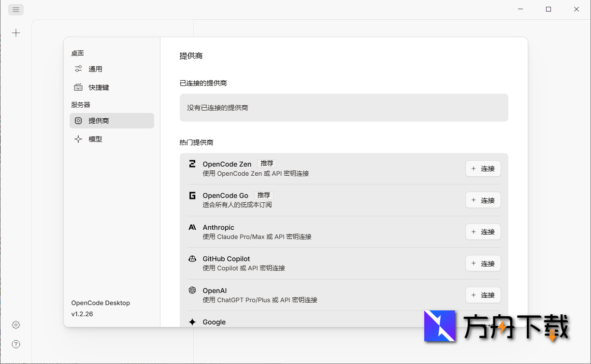Switch to the 模型 section
This screenshot has width=591, height=364.
[x=95, y=139]
